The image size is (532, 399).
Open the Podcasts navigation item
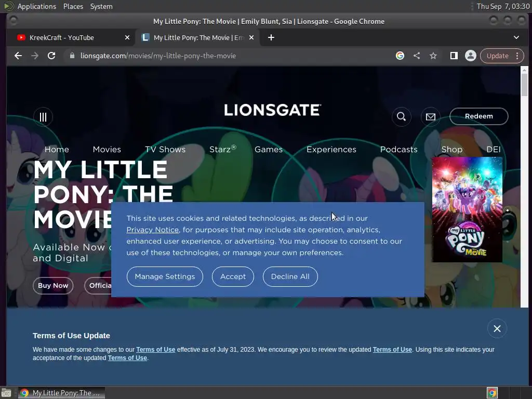[398, 150]
